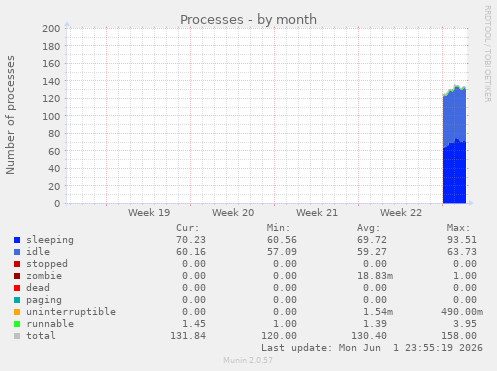Click uninterruptible average value 1.54m
Image resolution: width=497 pixels, height=371 pixels.
pos(378,312)
